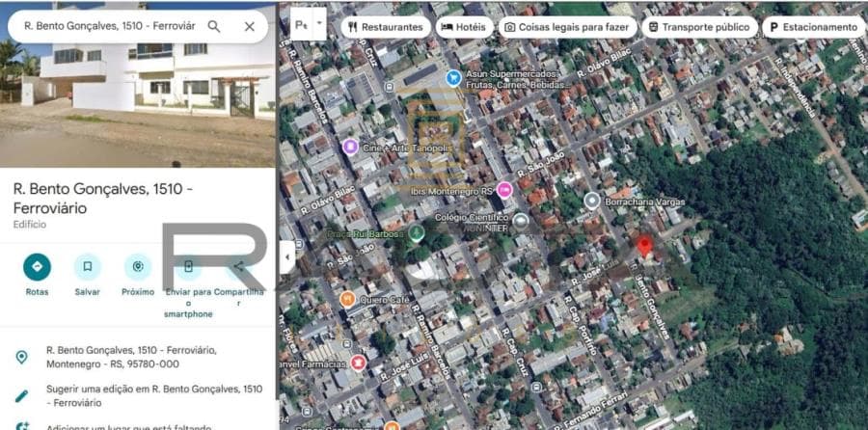Click the Colégio Científico UNINTER marker
868x430 pixels.
tap(520, 222)
